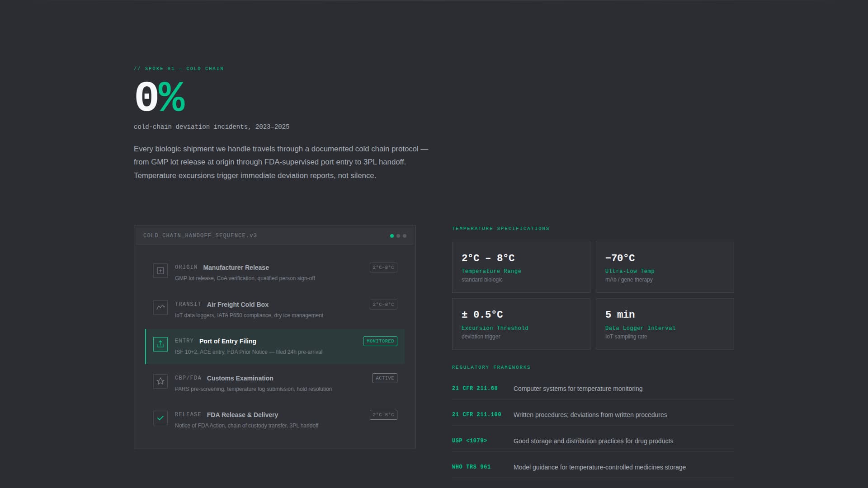Open the 2°C – 8°C Temperature Range card
Image resolution: width=868 pixels, height=488 pixels.
tap(521, 267)
